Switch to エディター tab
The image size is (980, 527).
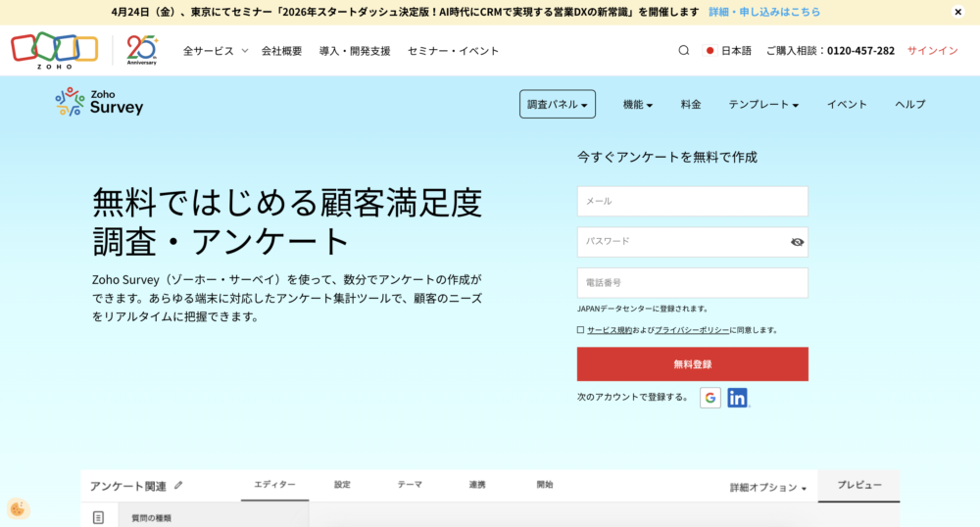click(x=275, y=485)
